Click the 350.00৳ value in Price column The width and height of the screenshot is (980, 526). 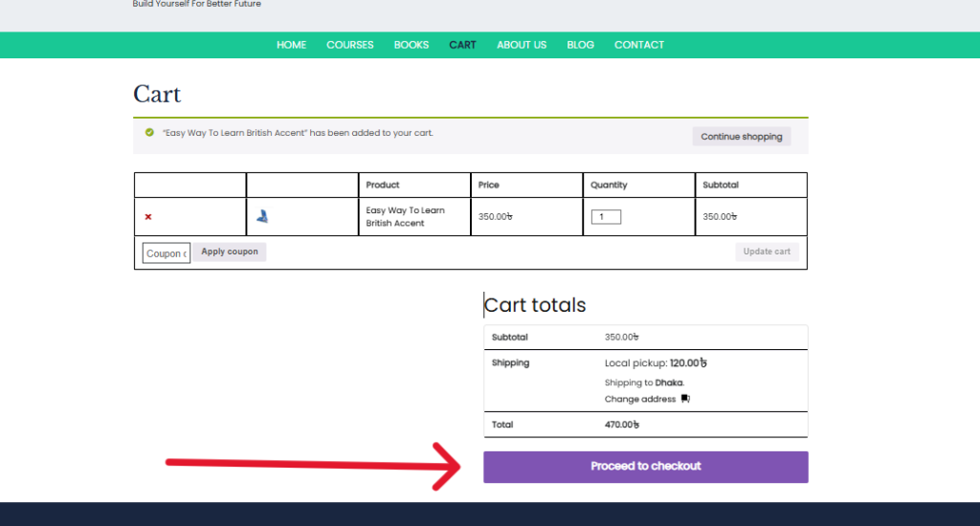pos(495,217)
